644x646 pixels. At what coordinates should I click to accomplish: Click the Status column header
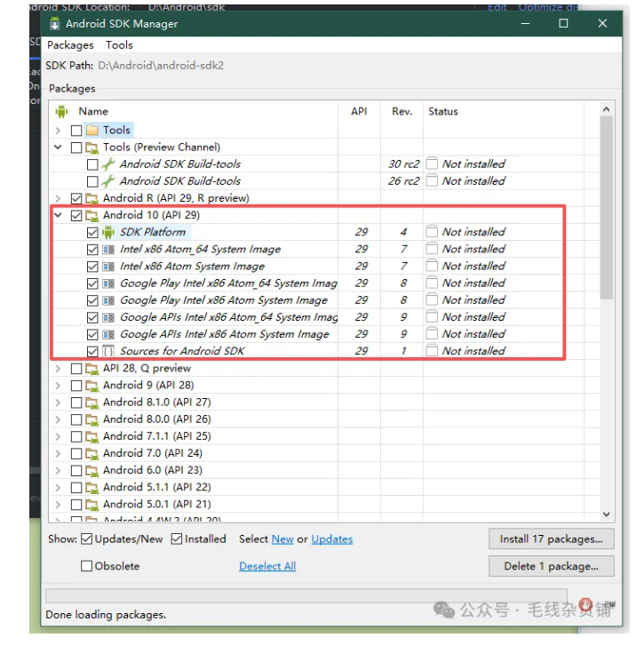[x=443, y=111]
